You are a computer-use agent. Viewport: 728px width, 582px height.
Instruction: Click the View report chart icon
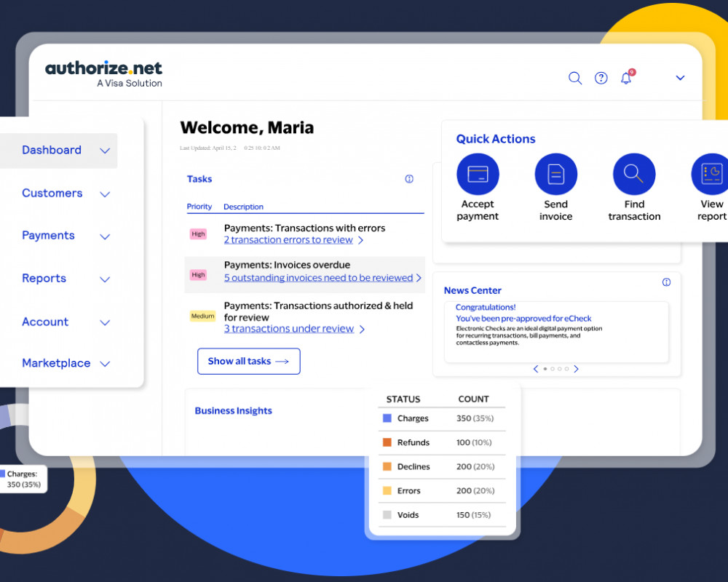711,174
